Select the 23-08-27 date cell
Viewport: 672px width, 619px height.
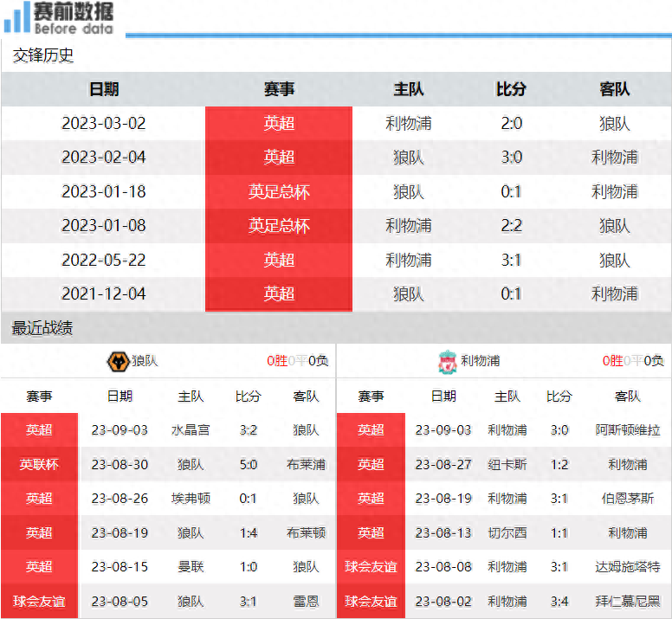(x=443, y=464)
